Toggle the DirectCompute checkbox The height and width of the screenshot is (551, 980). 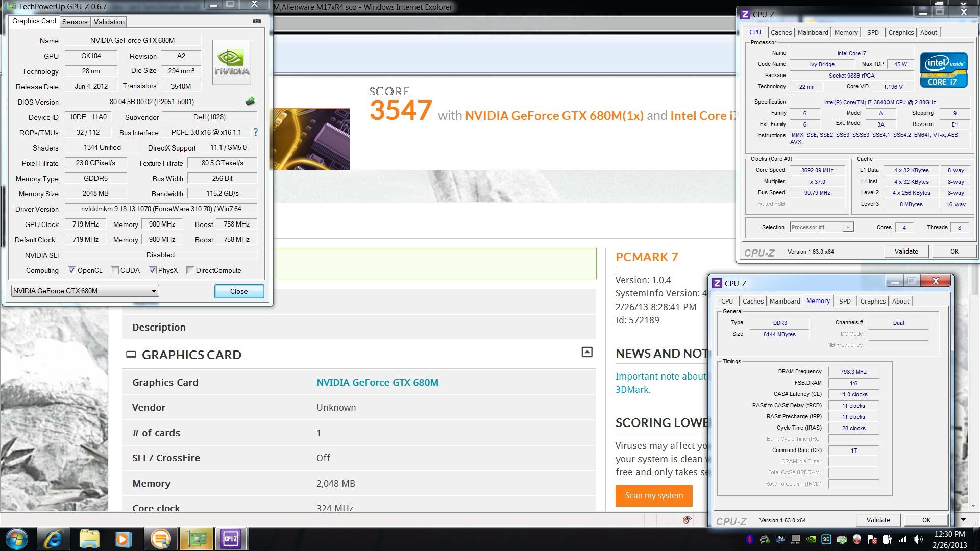[190, 270]
